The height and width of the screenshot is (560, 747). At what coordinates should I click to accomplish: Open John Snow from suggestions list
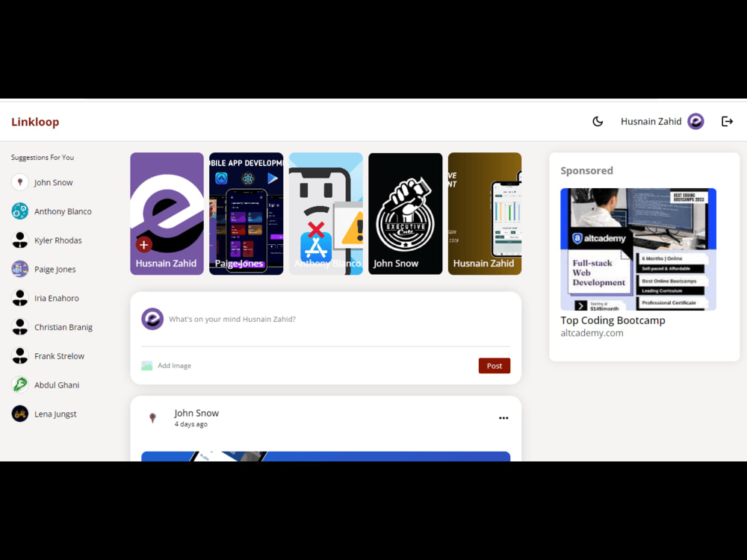[53, 182]
